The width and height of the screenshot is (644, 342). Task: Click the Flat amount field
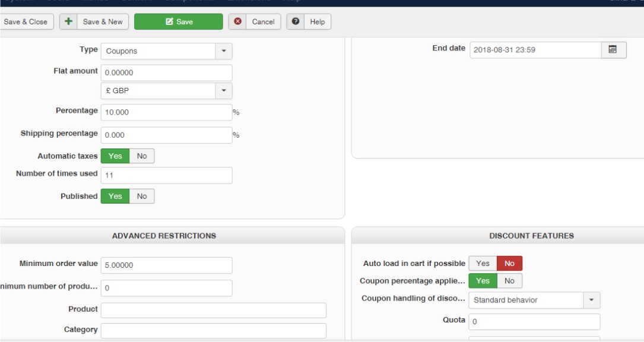pyautogui.click(x=166, y=72)
